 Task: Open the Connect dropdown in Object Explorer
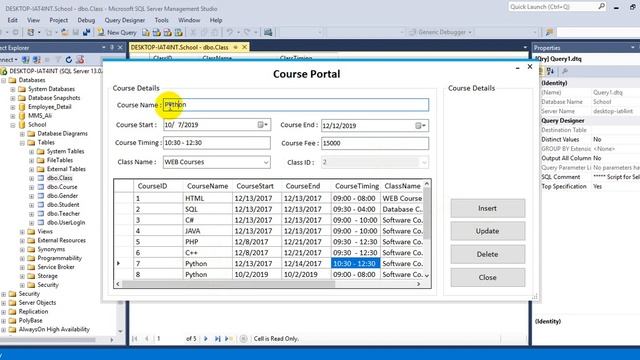click(x=8, y=60)
